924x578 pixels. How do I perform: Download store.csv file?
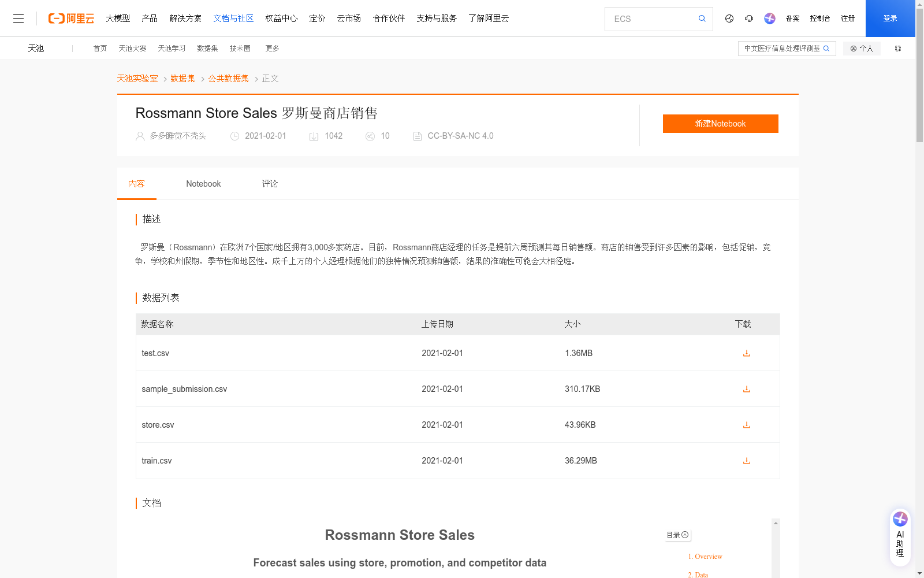(x=747, y=425)
